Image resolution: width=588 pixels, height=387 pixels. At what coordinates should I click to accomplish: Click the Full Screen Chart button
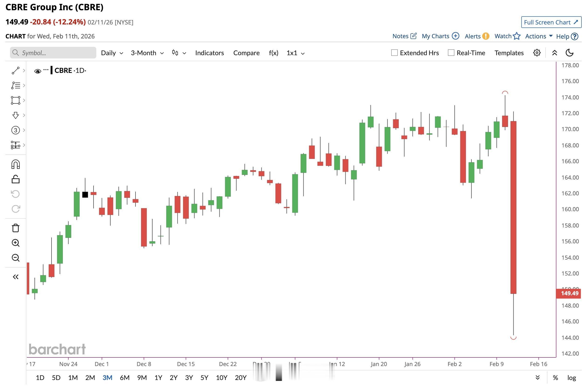tap(551, 22)
